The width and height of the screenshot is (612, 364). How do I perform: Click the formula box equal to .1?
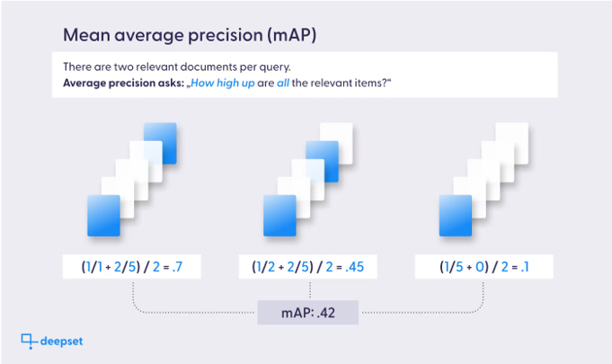point(484,267)
